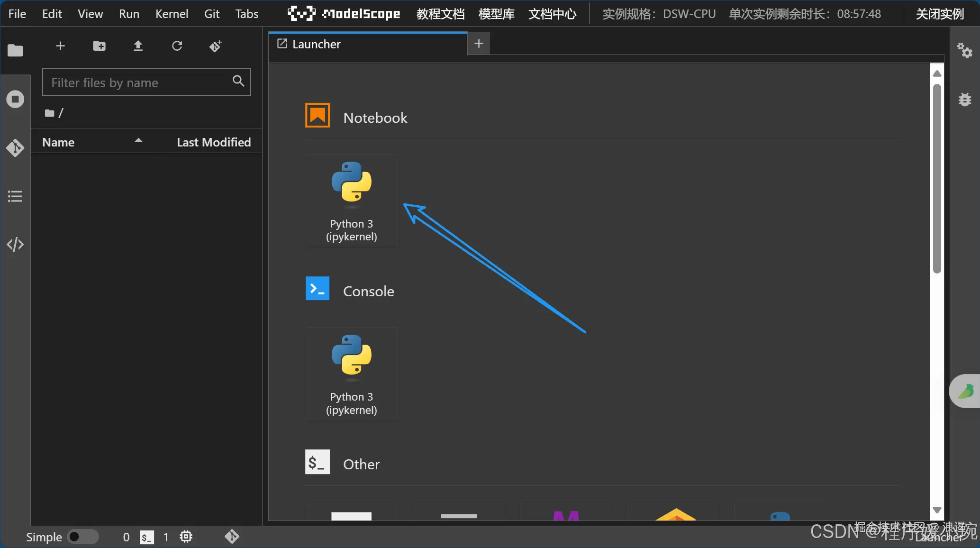Screen dimensions: 980x548
Task: Open the property inspector gears icon
Action: pos(964,50)
